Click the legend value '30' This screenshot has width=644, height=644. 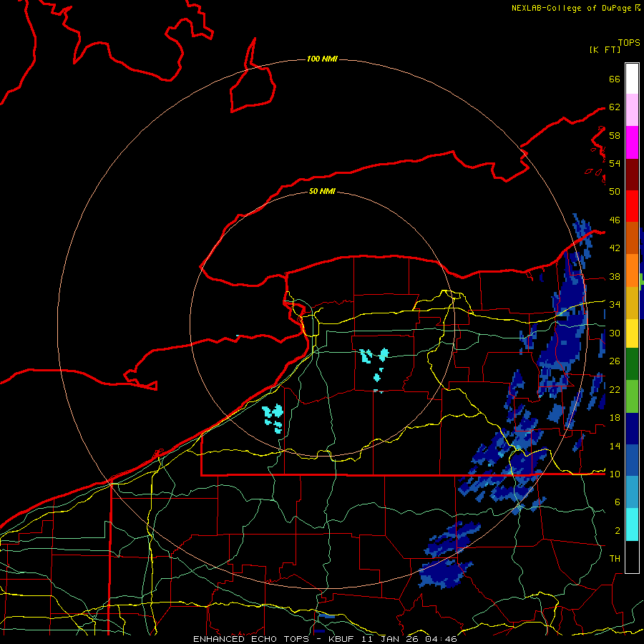click(615, 333)
